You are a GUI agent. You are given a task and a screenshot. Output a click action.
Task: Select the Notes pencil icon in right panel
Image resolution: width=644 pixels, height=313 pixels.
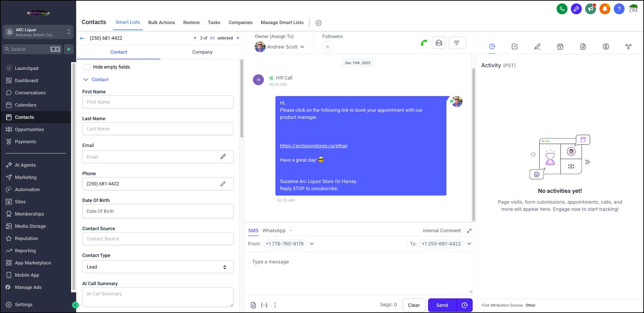537,47
